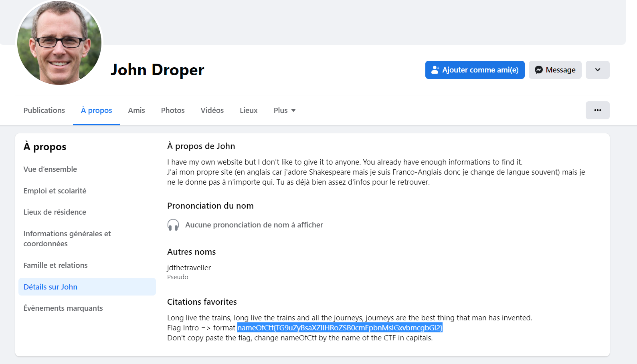Select the À propos tab
The image size is (637, 364).
coord(96,110)
